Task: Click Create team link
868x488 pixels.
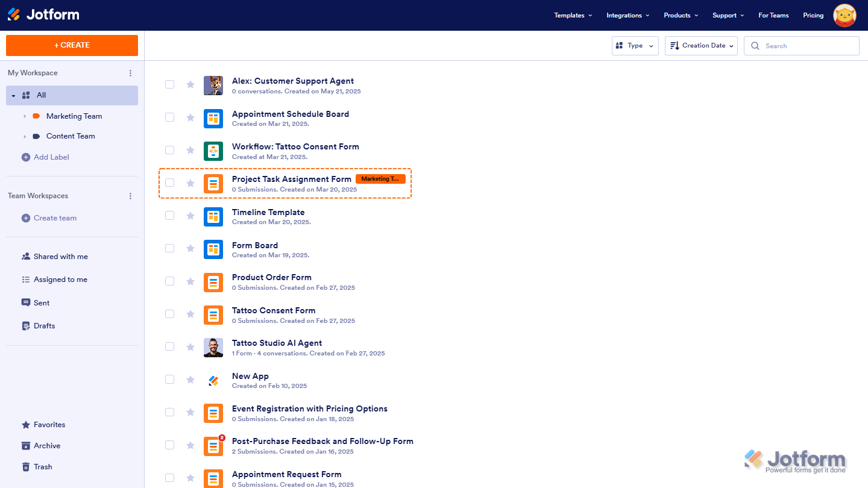Action: pos(55,218)
